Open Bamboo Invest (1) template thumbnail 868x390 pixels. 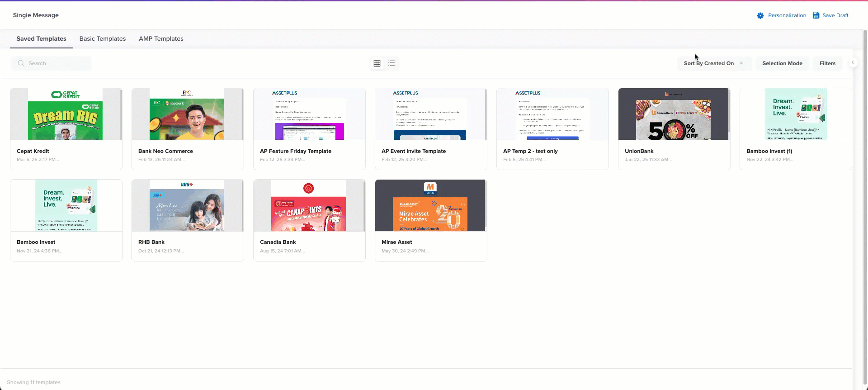pyautogui.click(x=796, y=114)
